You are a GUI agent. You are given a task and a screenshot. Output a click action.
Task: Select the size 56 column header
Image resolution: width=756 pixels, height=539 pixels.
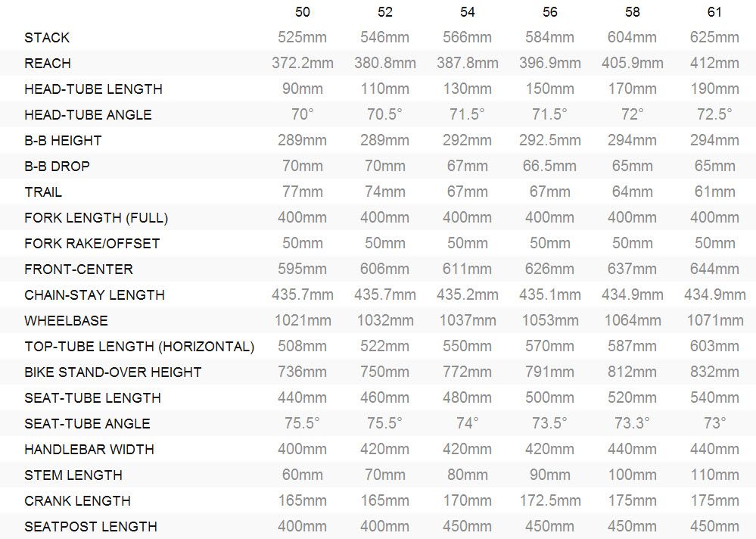click(549, 11)
